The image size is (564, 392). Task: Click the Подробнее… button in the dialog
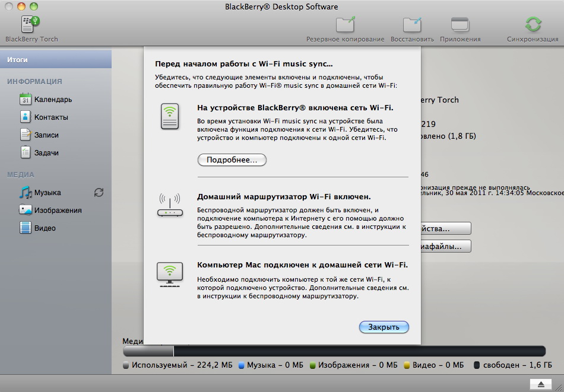point(232,160)
